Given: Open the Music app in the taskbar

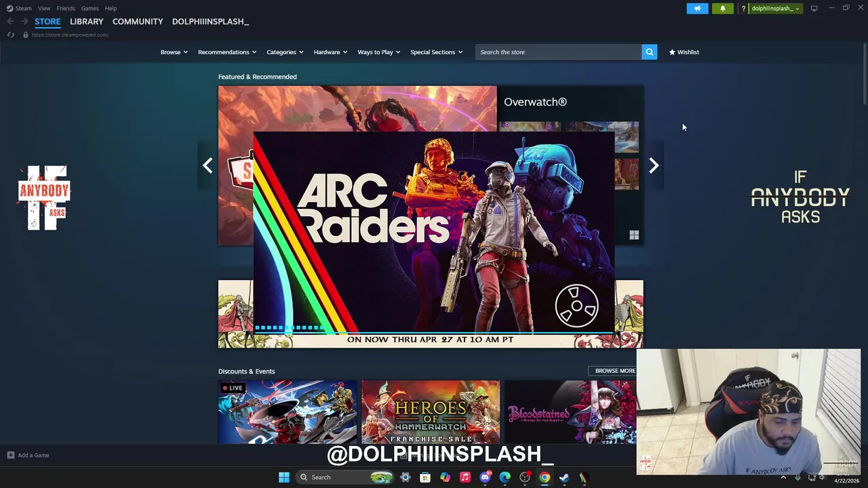Looking at the screenshot, I should 465,477.
